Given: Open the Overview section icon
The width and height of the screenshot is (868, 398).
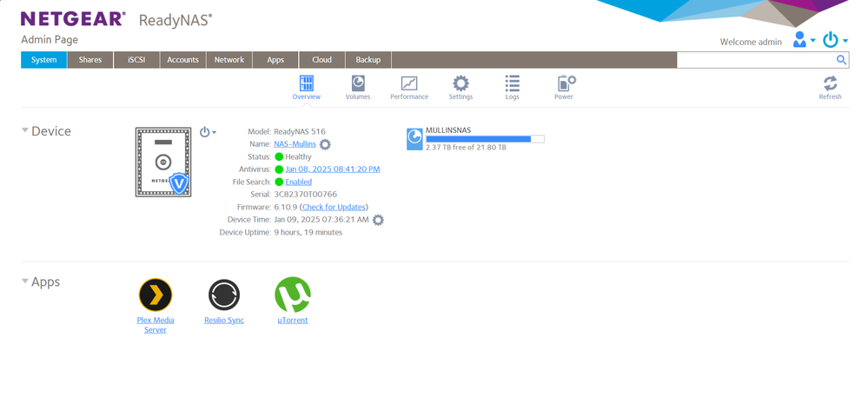Looking at the screenshot, I should point(306,83).
